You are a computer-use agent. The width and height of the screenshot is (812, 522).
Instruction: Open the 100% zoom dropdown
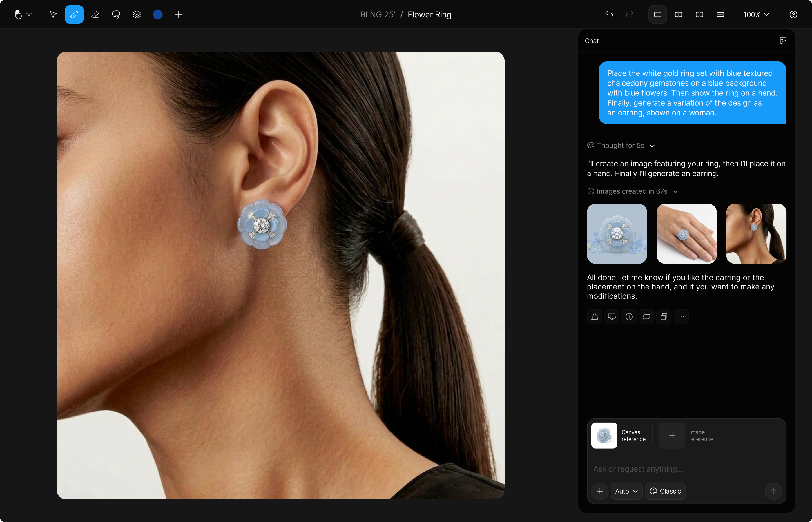click(x=756, y=14)
